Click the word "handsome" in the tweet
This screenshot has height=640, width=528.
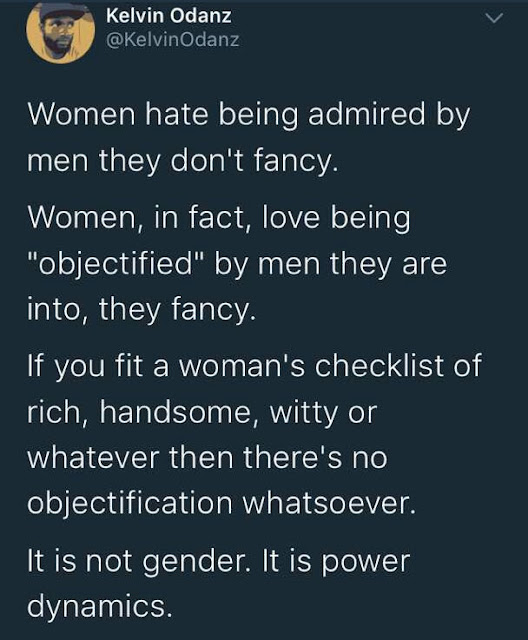point(176,412)
